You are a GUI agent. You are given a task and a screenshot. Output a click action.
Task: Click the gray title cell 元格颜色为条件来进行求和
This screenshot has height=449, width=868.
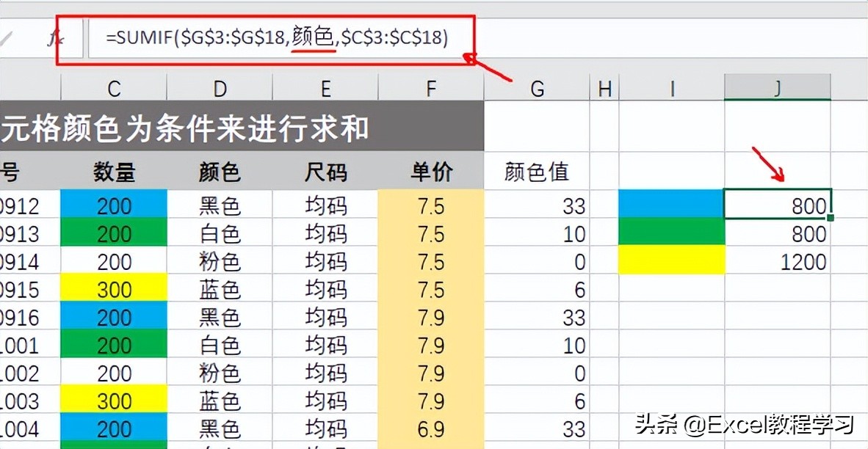[242, 127]
